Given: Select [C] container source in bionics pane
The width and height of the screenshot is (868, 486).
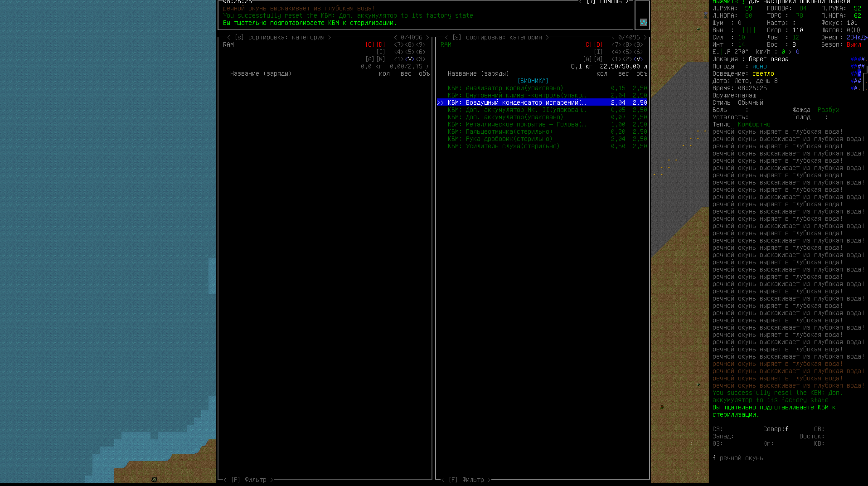Looking at the screenshot, I should click(x=587, y=44).
